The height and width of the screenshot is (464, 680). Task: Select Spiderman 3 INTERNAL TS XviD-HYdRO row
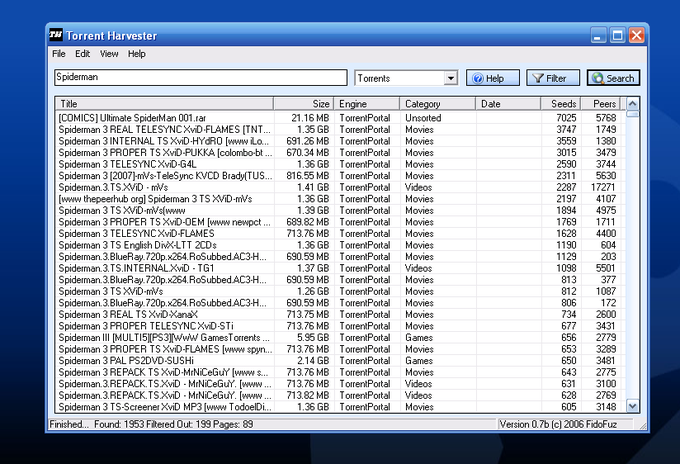click(342, 141)
